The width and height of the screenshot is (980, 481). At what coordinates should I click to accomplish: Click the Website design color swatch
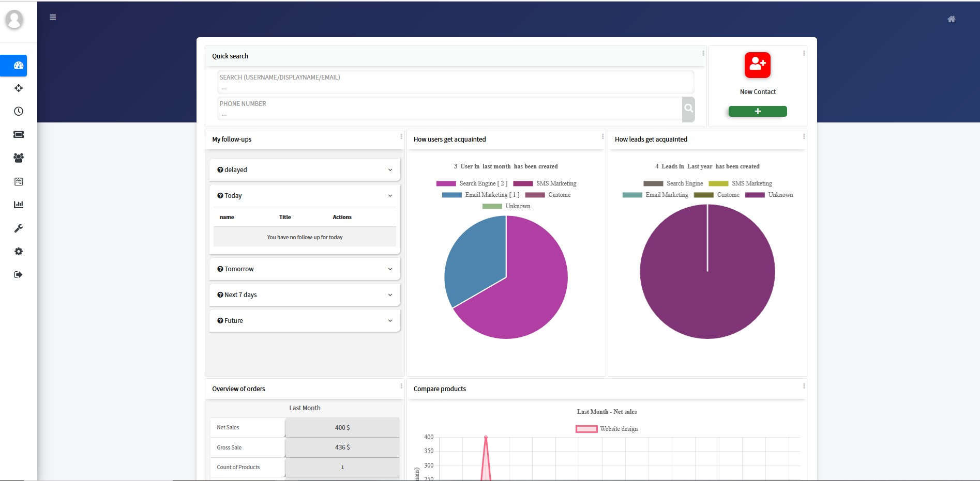point(586,429)
